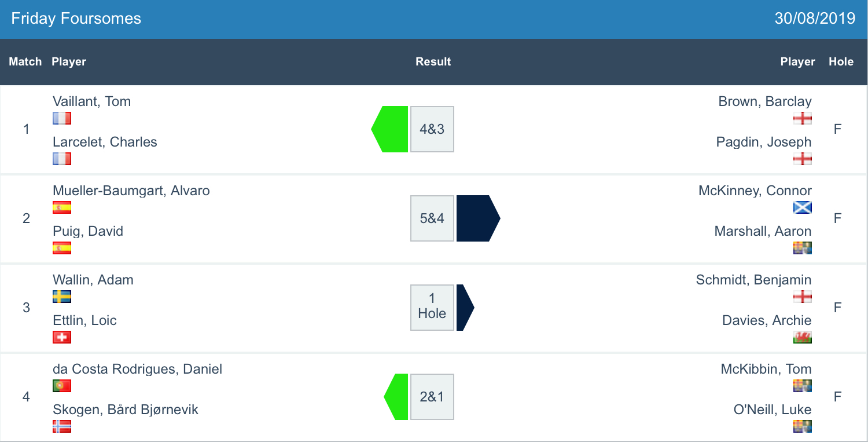The width and height of the screenshot is (868, 442).
Task: Select player Larcelet, Charles
Action: pyautogui.click(x=105, y=142)
